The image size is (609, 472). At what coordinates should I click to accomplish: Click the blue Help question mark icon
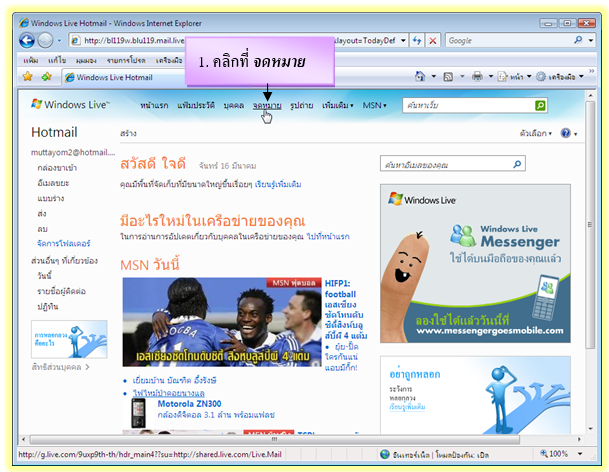[x=566, y=133]
